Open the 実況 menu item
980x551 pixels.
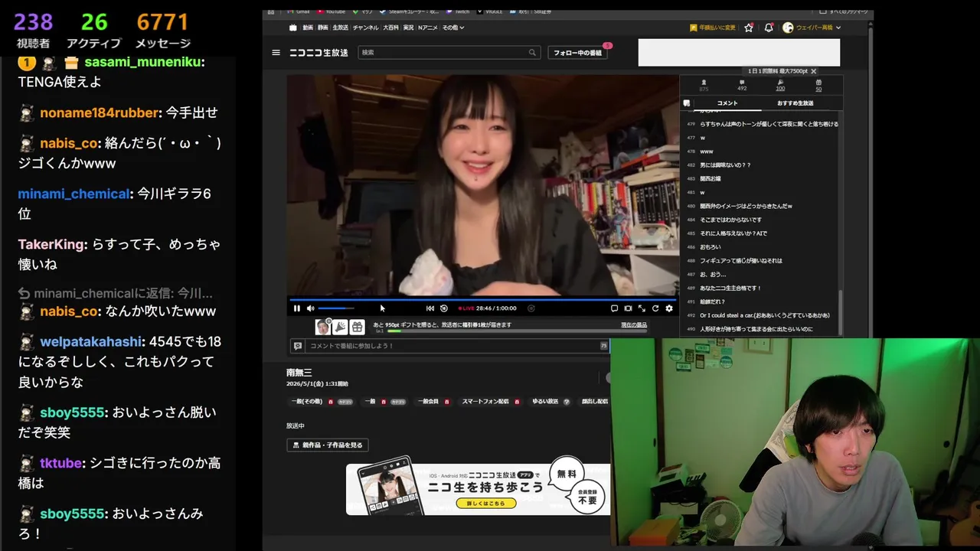click(x=408, y=28)
